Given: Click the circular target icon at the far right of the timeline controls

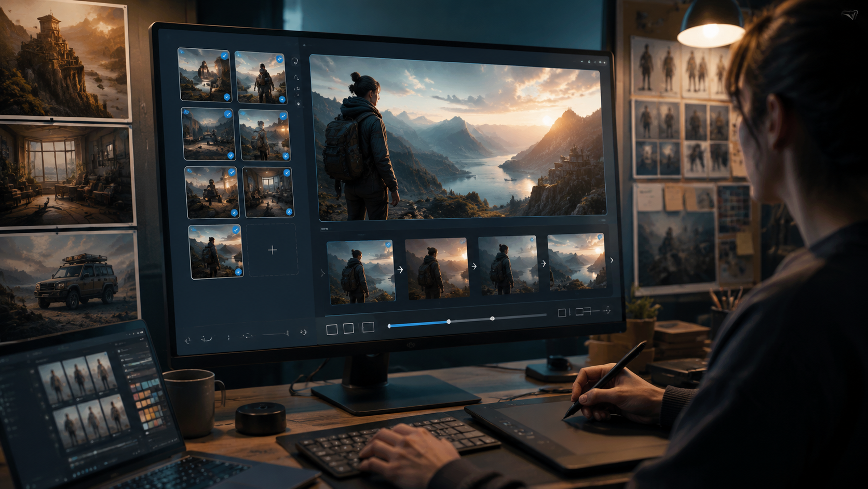Looking at the screenshot, I should coord(607,310).
